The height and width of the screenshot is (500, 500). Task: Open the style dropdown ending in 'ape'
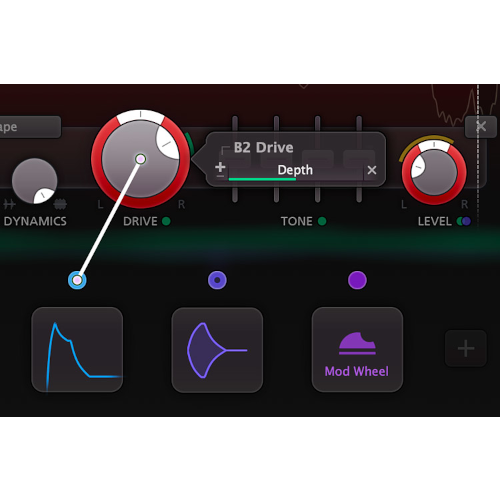29,127
